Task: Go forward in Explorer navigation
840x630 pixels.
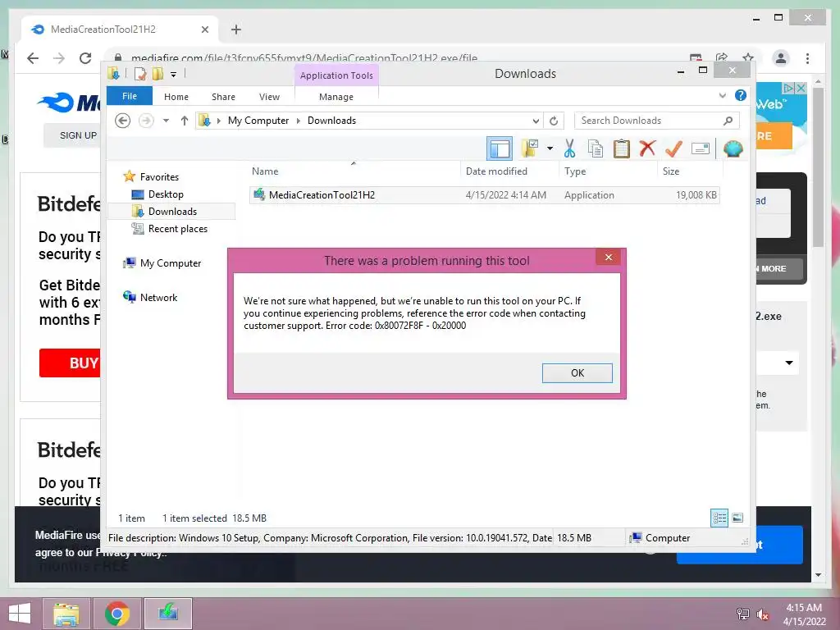Action: pyautogui.click(x=146, y=121)
